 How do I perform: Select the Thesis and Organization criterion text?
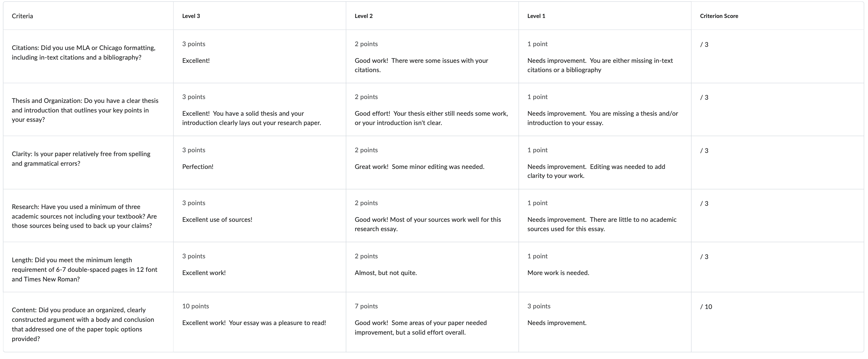tap(85, 110)
